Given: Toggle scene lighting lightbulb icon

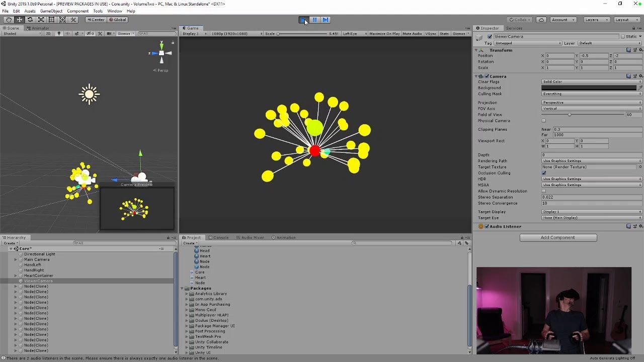Looking at the screenshot, I should (x=59, y=34).
